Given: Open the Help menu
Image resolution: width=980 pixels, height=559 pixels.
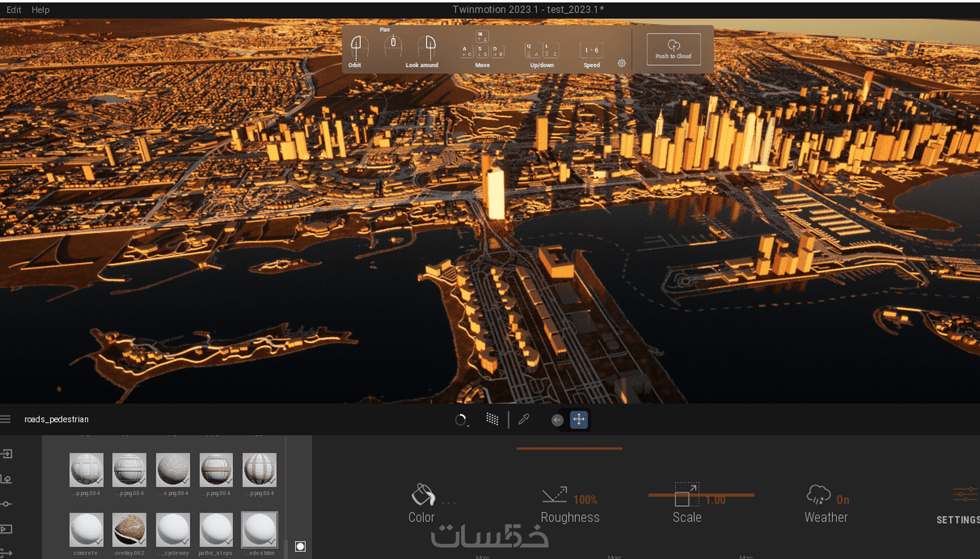Looking at the screenshot, I should click(x=40, y=10).
